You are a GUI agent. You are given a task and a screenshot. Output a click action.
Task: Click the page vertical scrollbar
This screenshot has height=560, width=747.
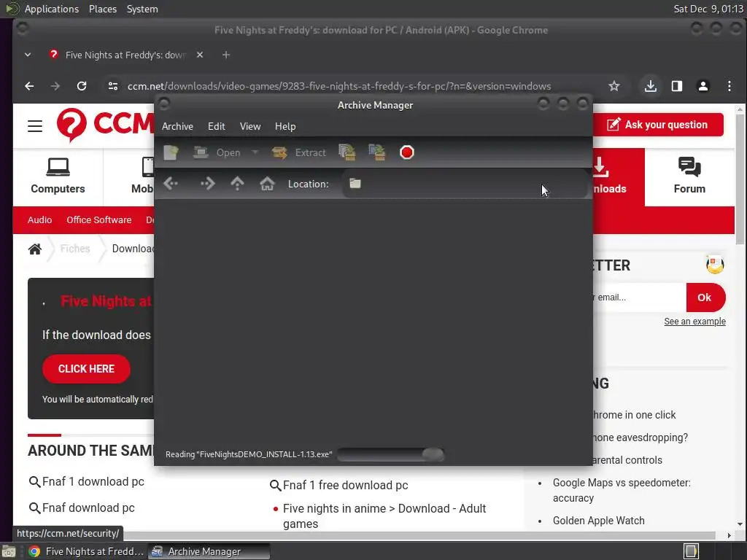(740, 181)
